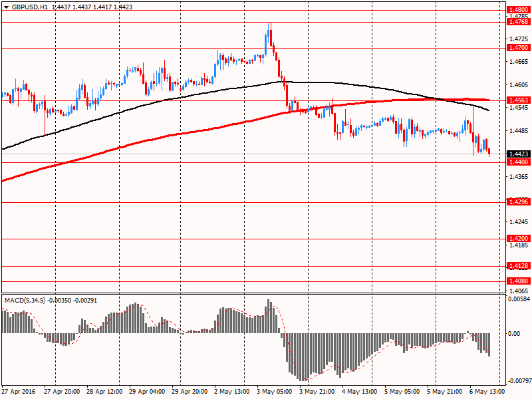The image size is (532, 399).
Task: Click the 1.4365 price scale value
Action: 519,177
